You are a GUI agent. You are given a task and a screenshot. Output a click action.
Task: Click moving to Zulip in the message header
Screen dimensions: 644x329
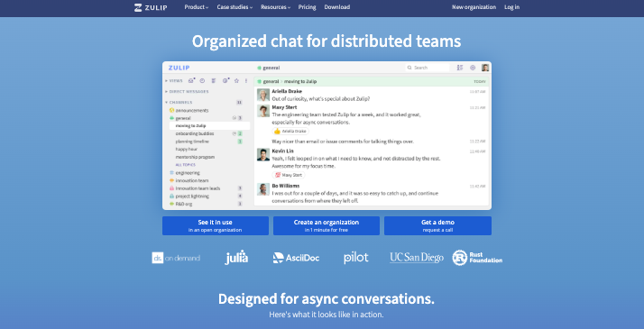[300, 82]
